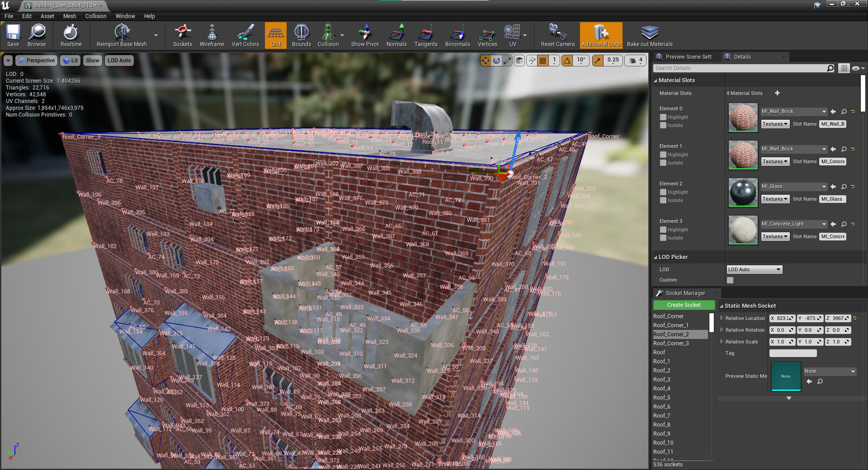Enable Highlight for Element 1
868x470 pixels.
(x=663, y=154)
